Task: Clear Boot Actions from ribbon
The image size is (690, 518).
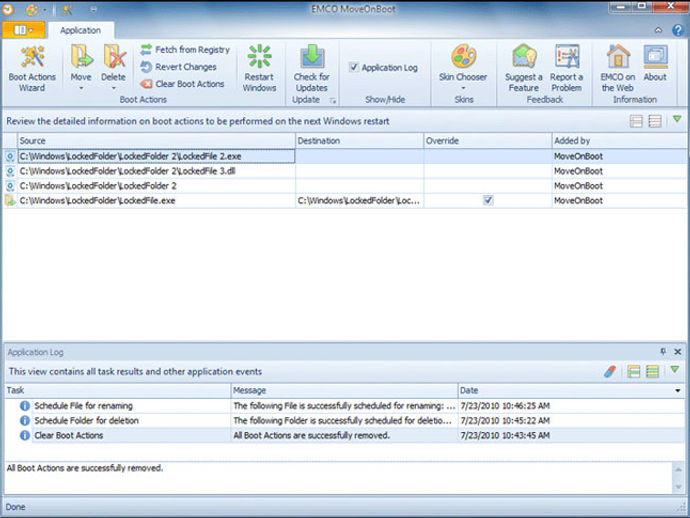Action: click(x=183, y=84)
